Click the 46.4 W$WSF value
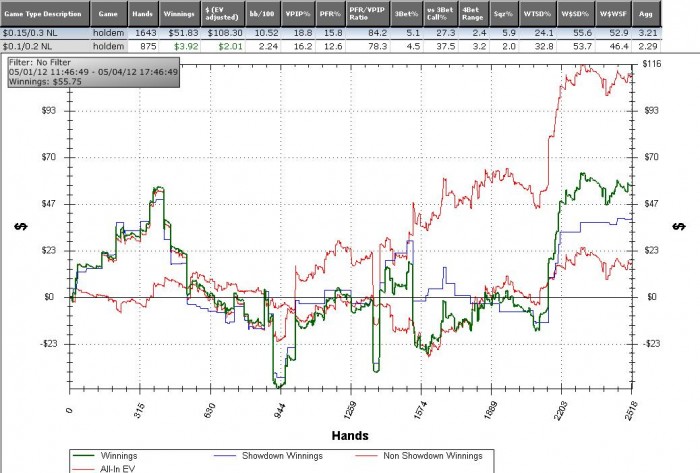 pos(619,46)
